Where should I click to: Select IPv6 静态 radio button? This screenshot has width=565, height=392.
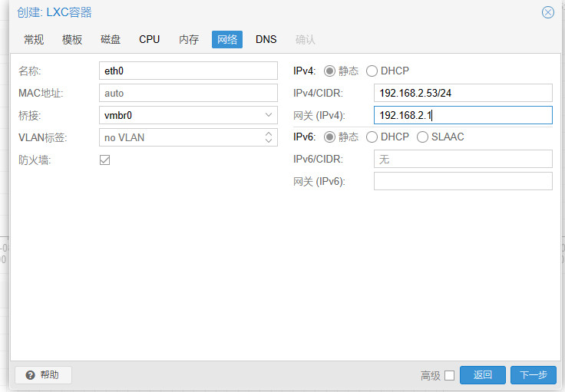329,137
